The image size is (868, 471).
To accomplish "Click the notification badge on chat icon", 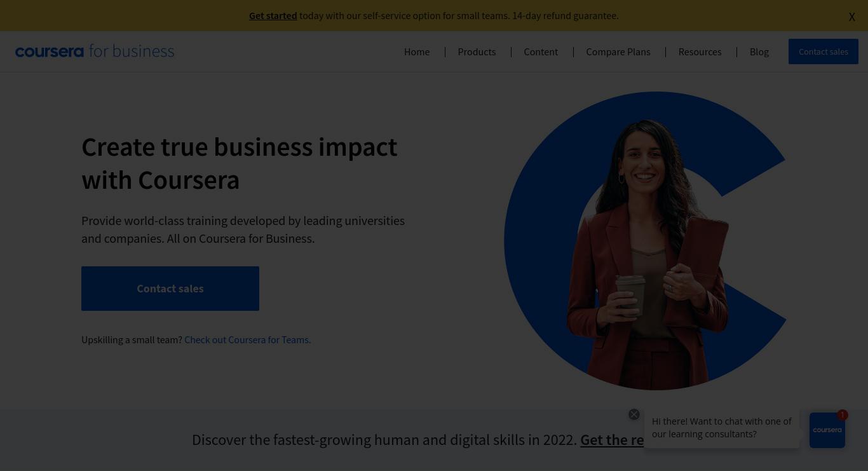I will click(843, 415).
